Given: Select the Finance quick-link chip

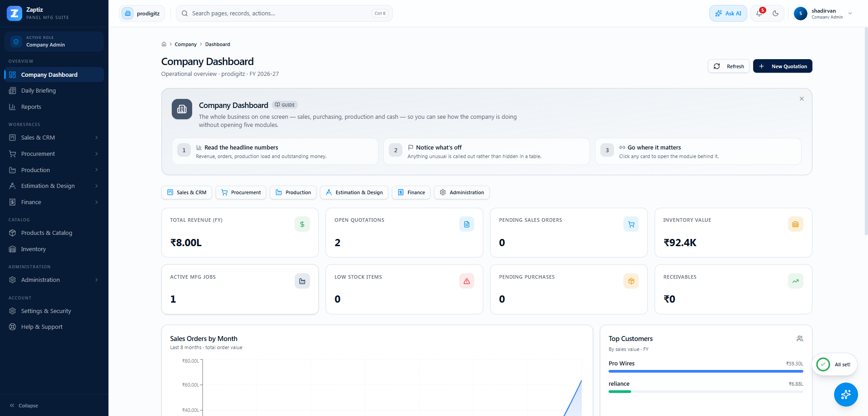Looking at the screenshot, I should [411, 192].
